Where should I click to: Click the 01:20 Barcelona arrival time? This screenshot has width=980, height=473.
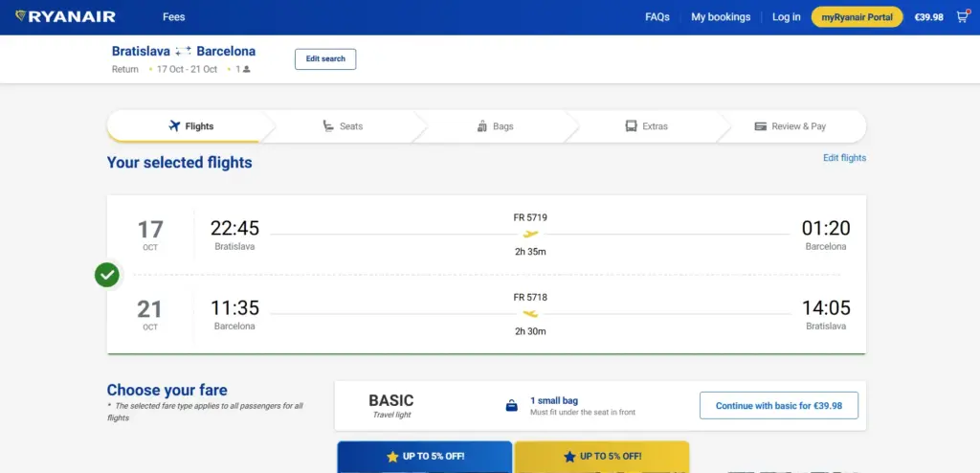826,229
